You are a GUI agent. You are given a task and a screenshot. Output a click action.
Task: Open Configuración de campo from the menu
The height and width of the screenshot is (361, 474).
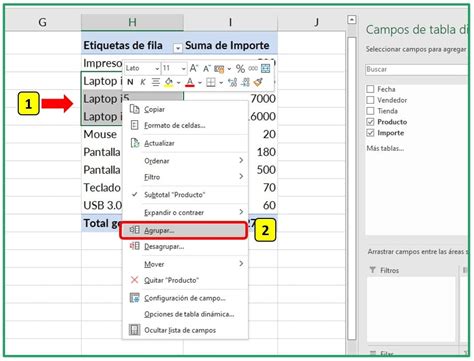click(x=185, y=298)
